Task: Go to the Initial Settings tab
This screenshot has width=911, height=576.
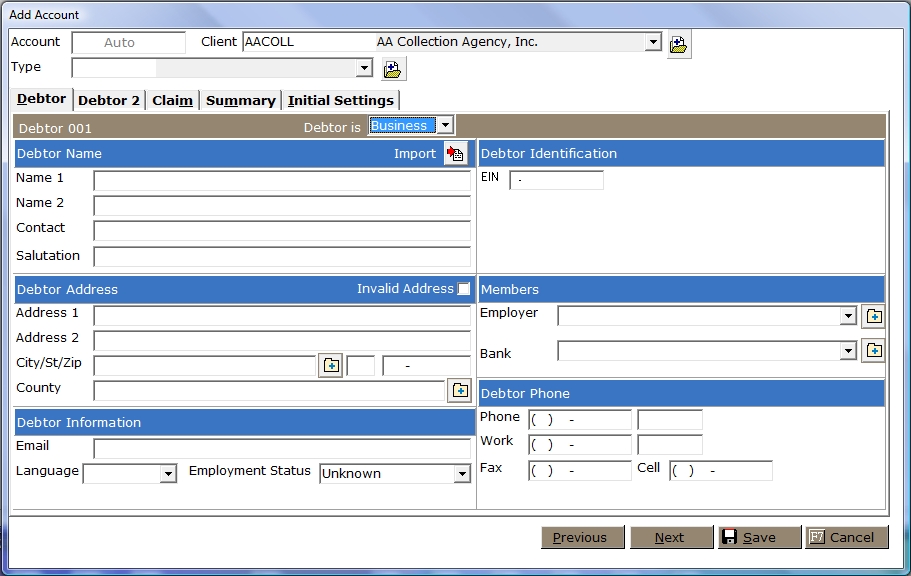Action: (x=340, y=100)
